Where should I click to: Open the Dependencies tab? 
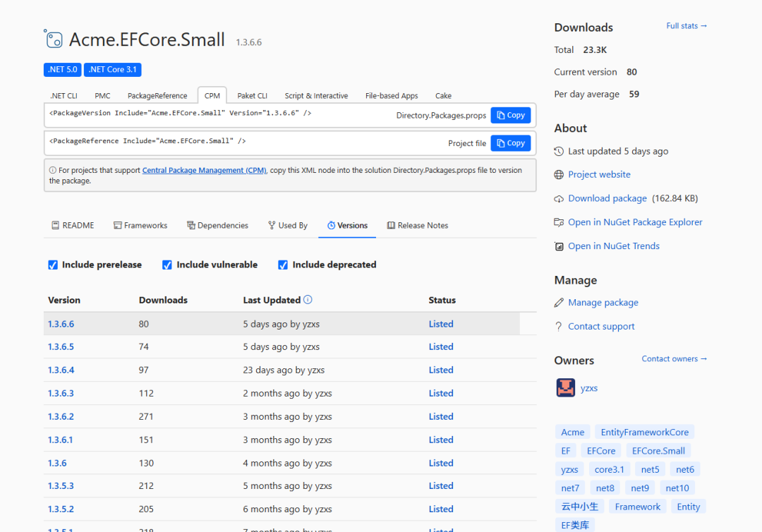click(217, 225)
